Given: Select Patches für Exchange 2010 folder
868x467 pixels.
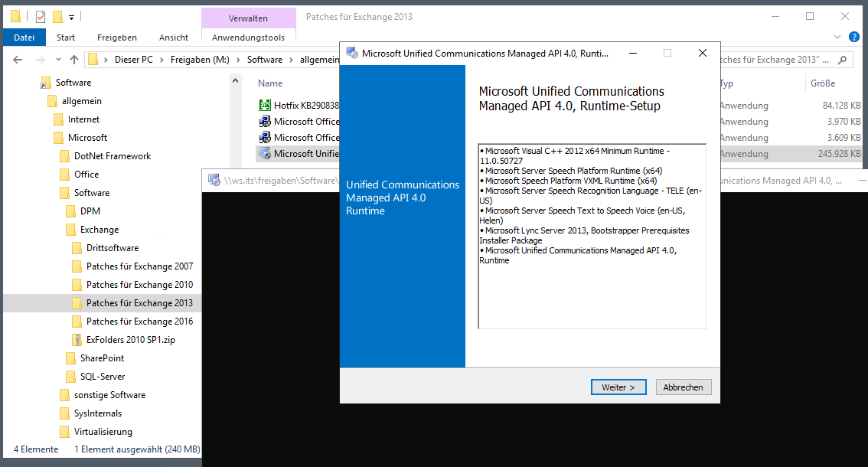Looking at the screenshot, I should 139,285.
